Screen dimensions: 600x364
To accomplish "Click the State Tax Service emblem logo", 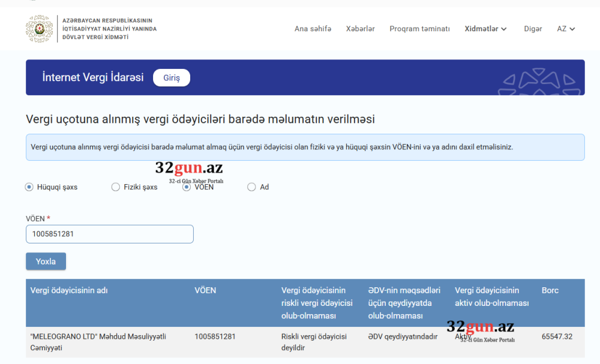I will (39, 28).
